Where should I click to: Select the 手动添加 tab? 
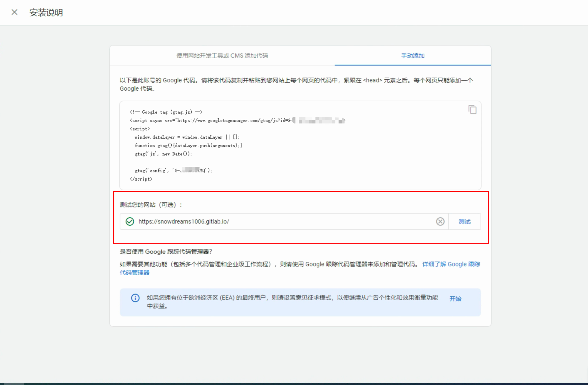click(412, 56)
